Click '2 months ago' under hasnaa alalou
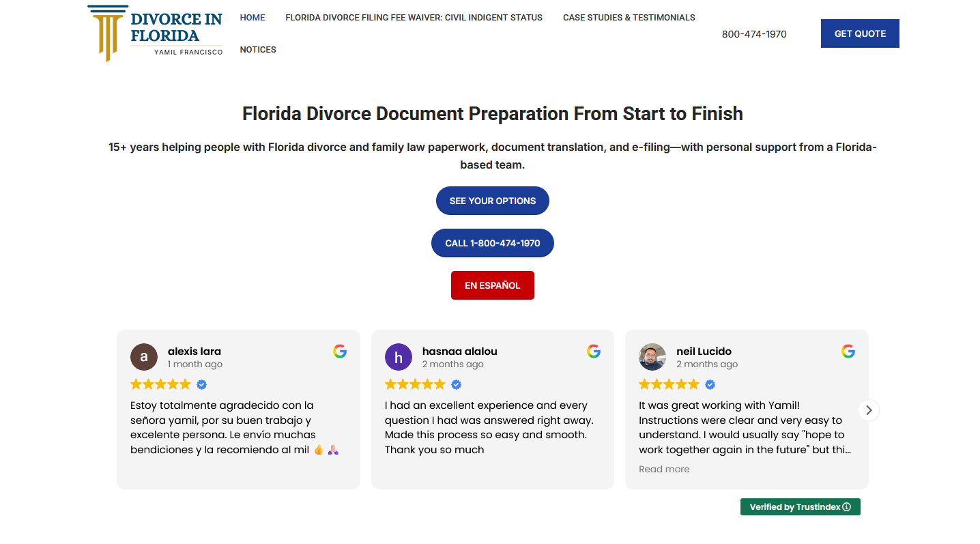This screenshot has height=544, width=980. pyautogui.click(x=453, y=364)
